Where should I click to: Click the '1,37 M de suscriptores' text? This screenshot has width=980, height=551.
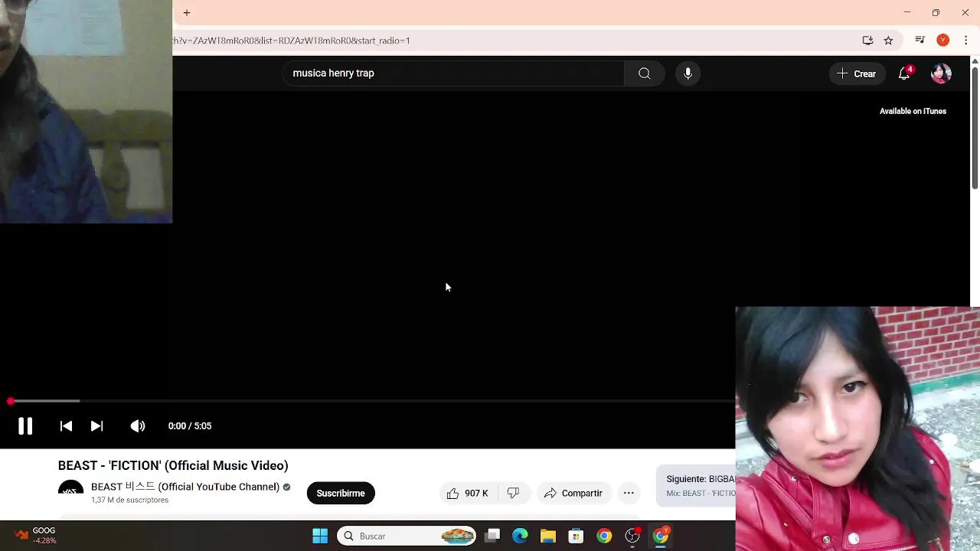129,500
